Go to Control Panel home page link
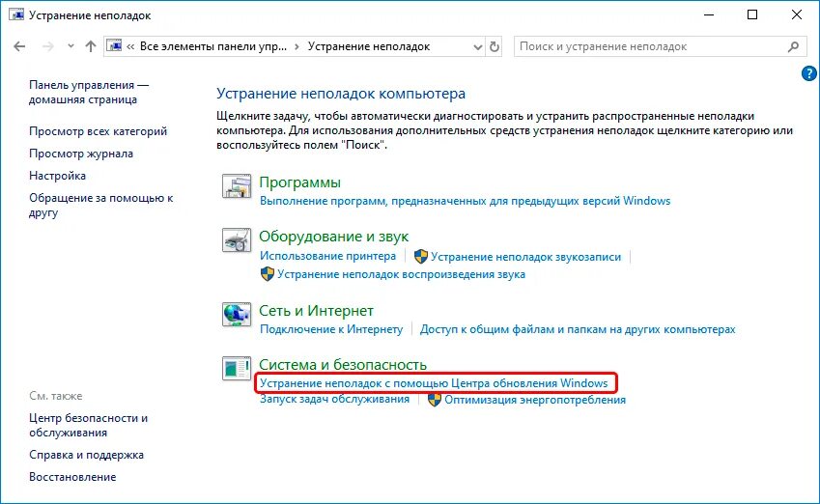The height and width of the screenshot is (504, 820). 89,92
